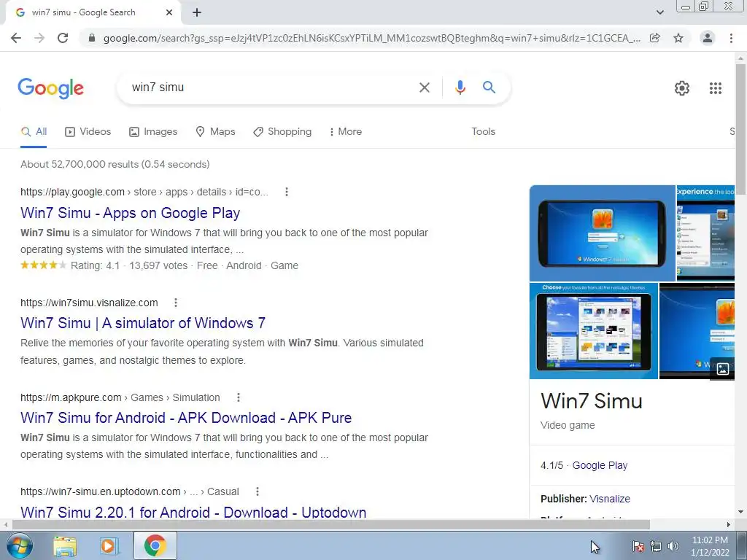Open a new browser tab
This screenshot has width=747, height=560.
(x=197, y=12)
